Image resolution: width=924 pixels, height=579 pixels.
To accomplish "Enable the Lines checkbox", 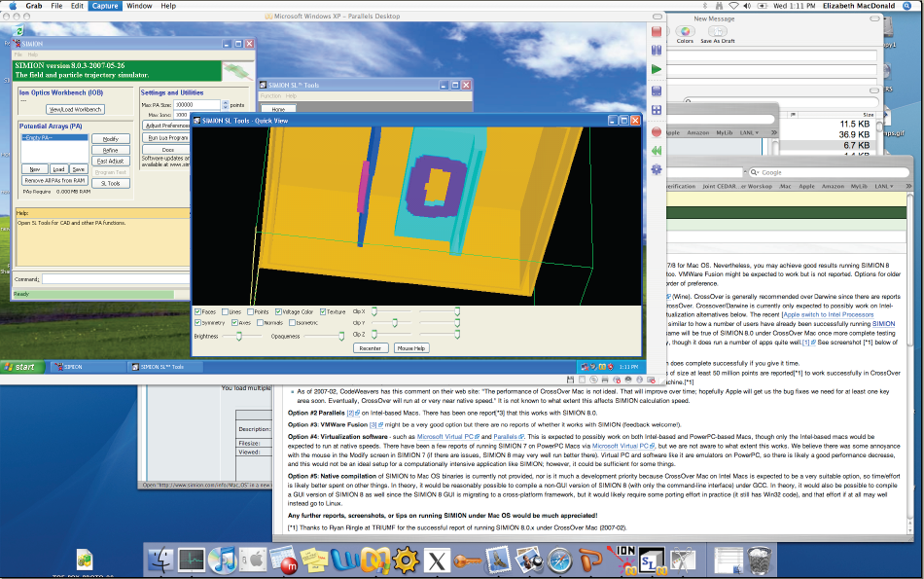I will [x=225, y=312].
